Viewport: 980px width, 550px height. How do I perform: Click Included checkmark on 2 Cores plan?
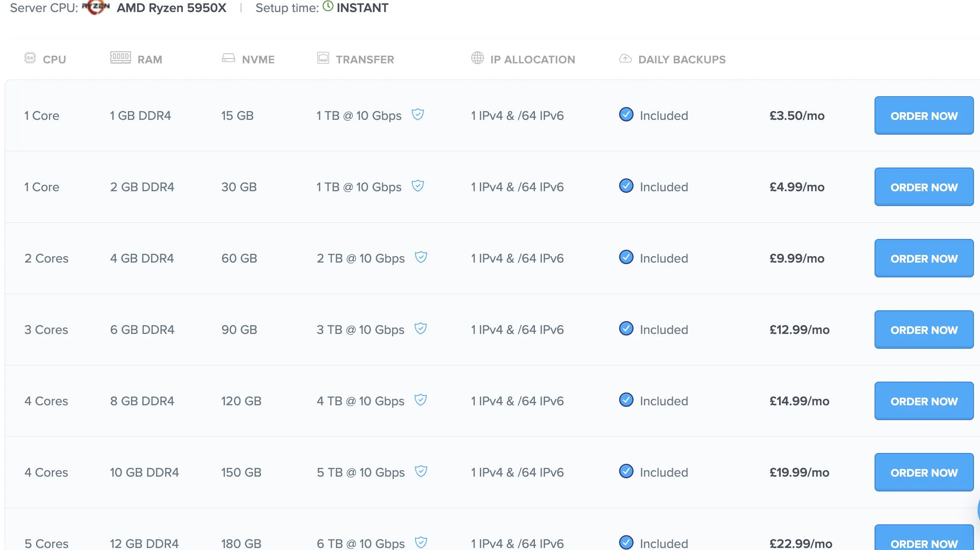(626, 257)
